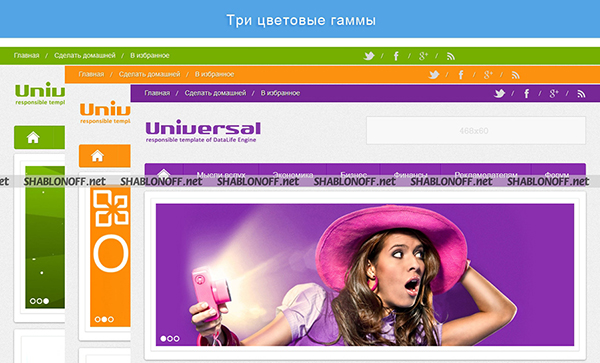Viewport: 600px width, 363px height.
Task: Select second slider dot on purple slide
Action: 170,339
